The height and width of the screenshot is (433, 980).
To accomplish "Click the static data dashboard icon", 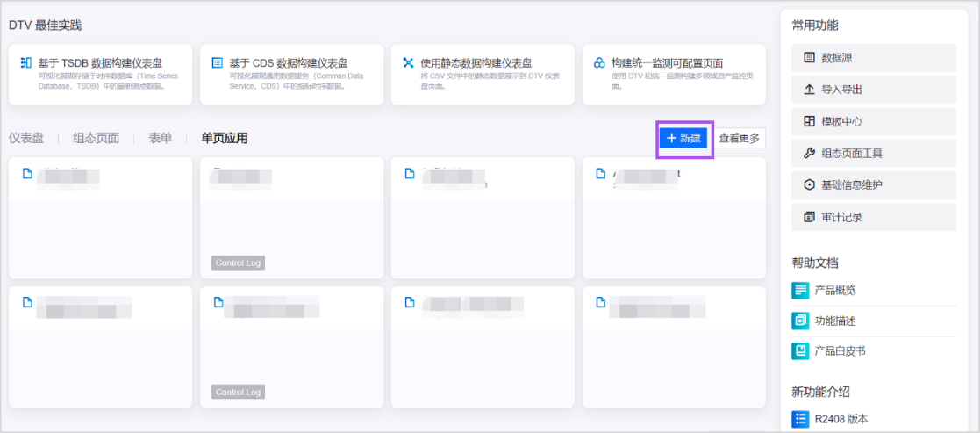I will [408, 63].
